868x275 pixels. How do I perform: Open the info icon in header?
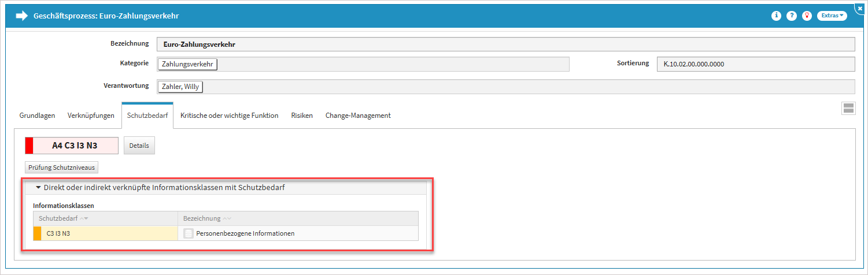pyautogui.click(x=776, y=16)
